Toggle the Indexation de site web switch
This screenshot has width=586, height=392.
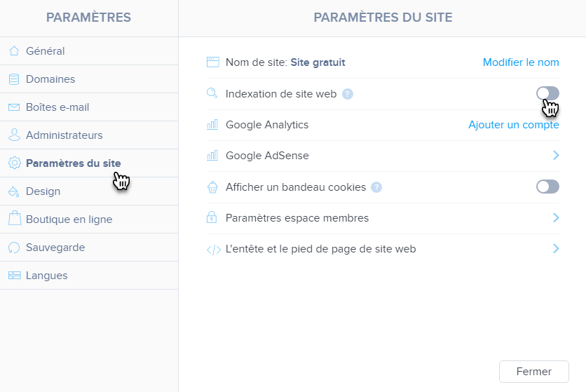[547, 93]
